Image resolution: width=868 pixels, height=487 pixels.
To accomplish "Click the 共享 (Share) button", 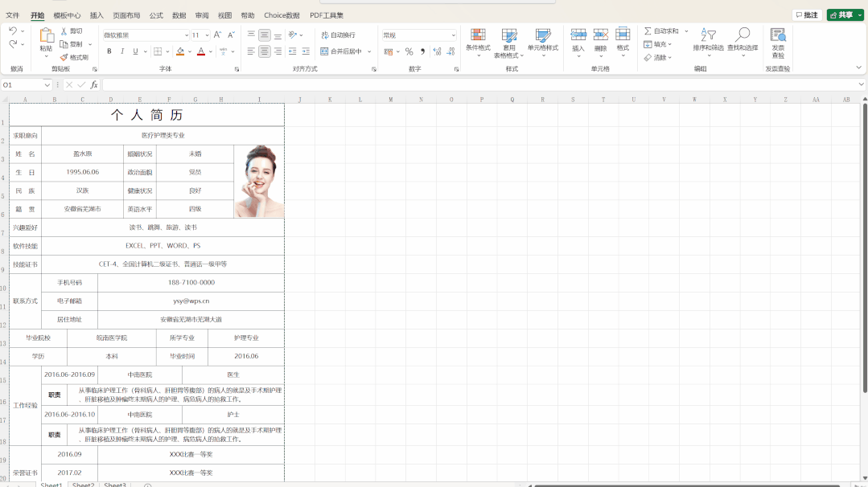I will pos(843,14).
